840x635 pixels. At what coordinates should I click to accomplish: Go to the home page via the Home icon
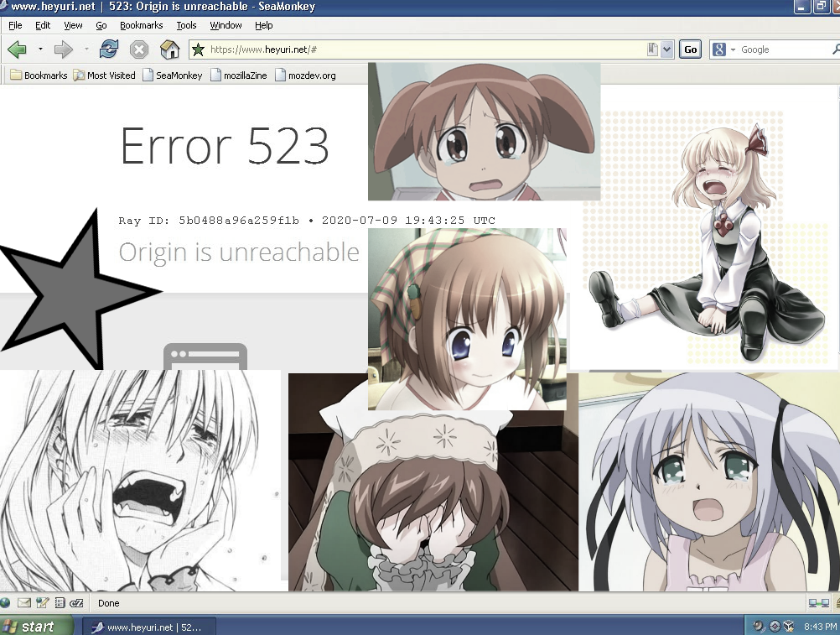pyautogui.click(x=170, y=49)
